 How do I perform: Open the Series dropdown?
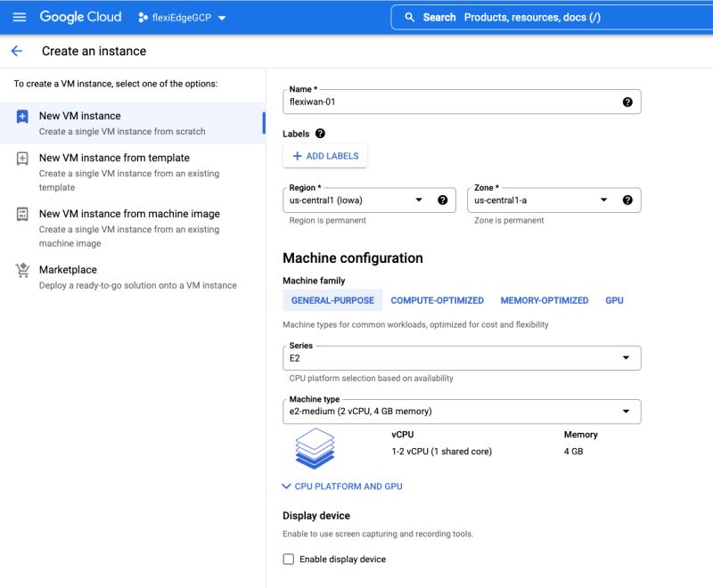627,356
